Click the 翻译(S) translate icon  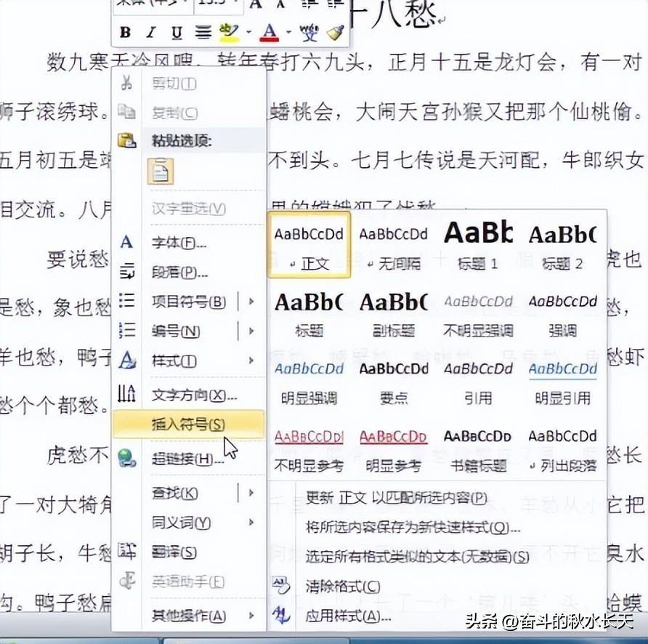tap(126, 552)
